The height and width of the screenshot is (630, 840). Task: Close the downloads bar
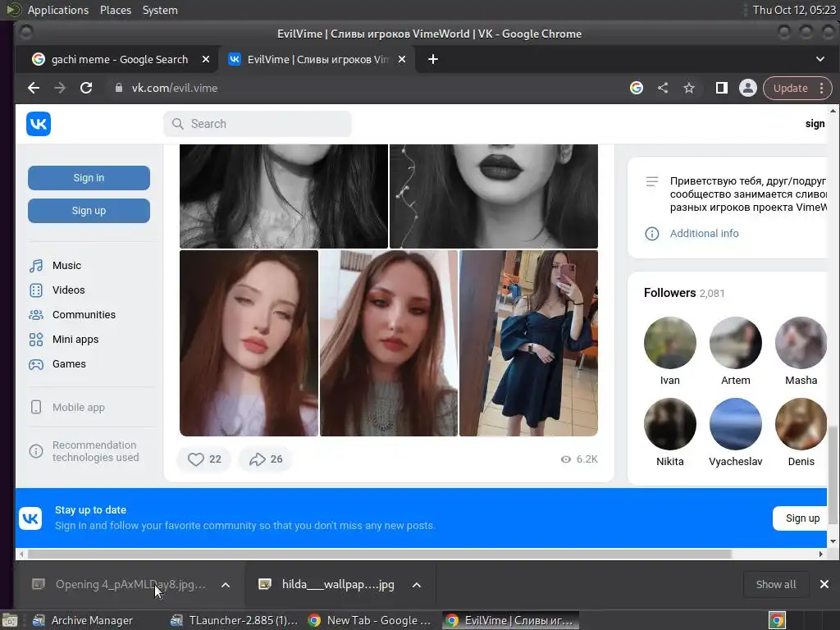tap(824, 584)
